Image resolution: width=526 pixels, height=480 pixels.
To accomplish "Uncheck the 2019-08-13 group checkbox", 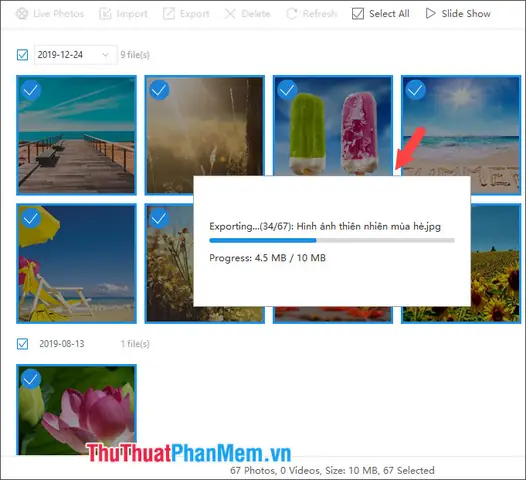I will click(22, 344).
